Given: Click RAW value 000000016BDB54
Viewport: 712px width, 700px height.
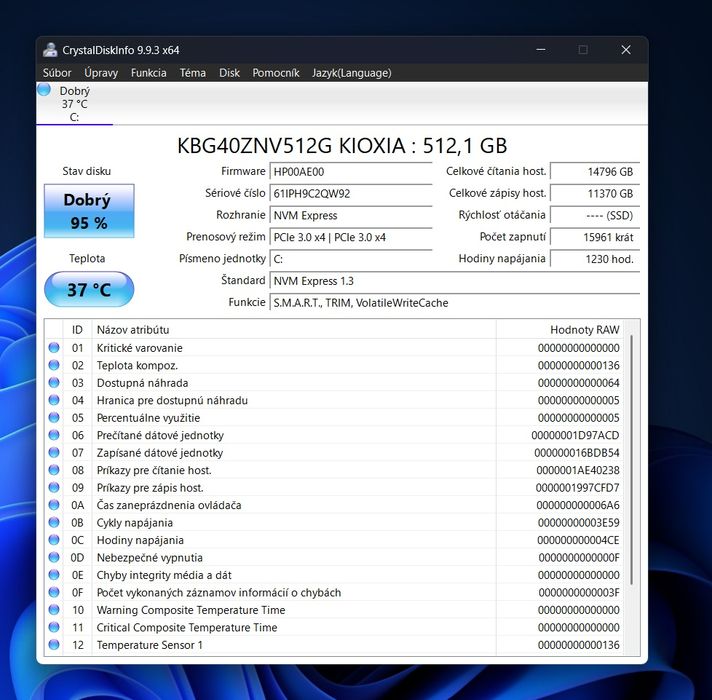Looking at the screenshot, I should (x=577, y=453).
